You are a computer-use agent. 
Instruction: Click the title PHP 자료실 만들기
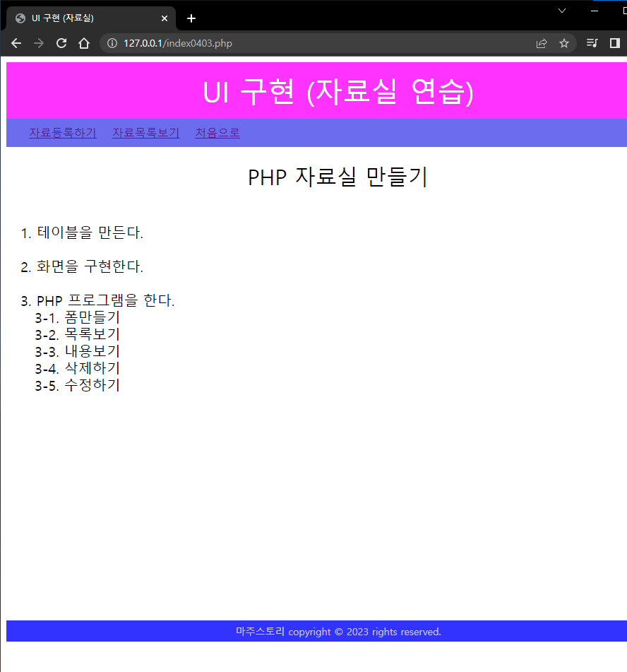pyautogui.click(x=338, y=177)
